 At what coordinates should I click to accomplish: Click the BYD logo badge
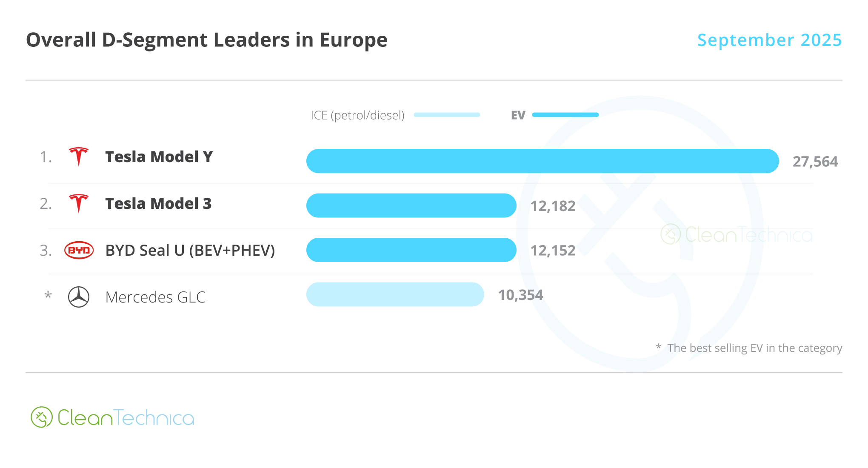(79, 250)
